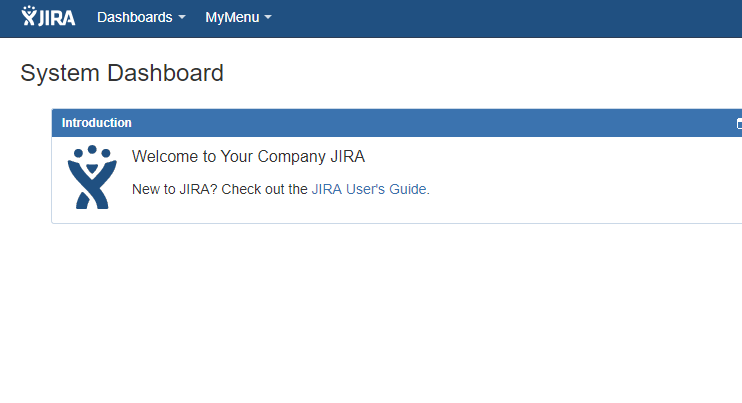This screenshot has height=403, width=742.
Task: Click the Introduction gadget title bar
Action: click(x=397, y=123)
